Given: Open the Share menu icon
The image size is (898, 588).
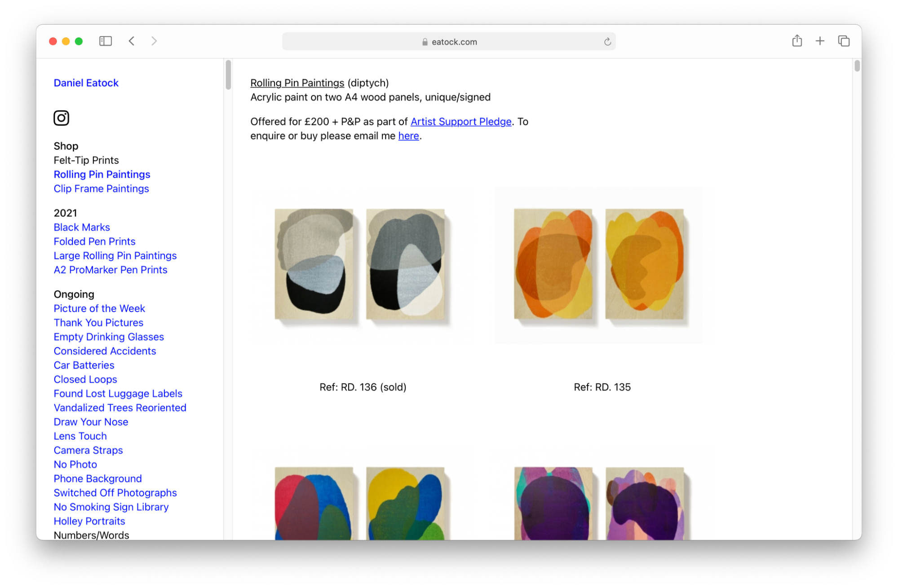Looking at the screenshot, I should pos(797,41).
